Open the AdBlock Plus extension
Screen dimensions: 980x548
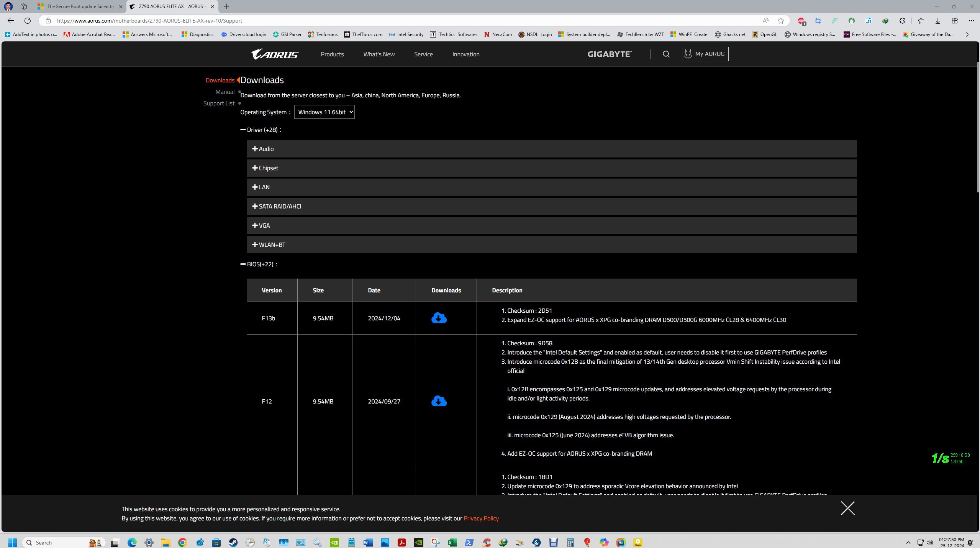pyautogui.click(x=801, y=21)
